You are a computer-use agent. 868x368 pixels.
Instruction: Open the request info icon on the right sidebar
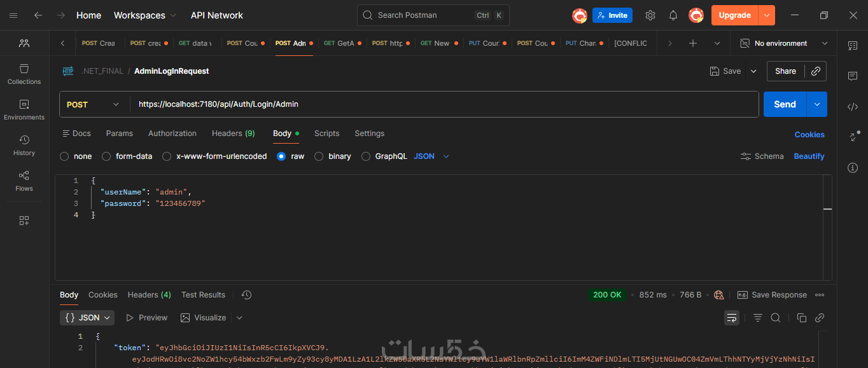pyautogui.click(x=853, y=168)
